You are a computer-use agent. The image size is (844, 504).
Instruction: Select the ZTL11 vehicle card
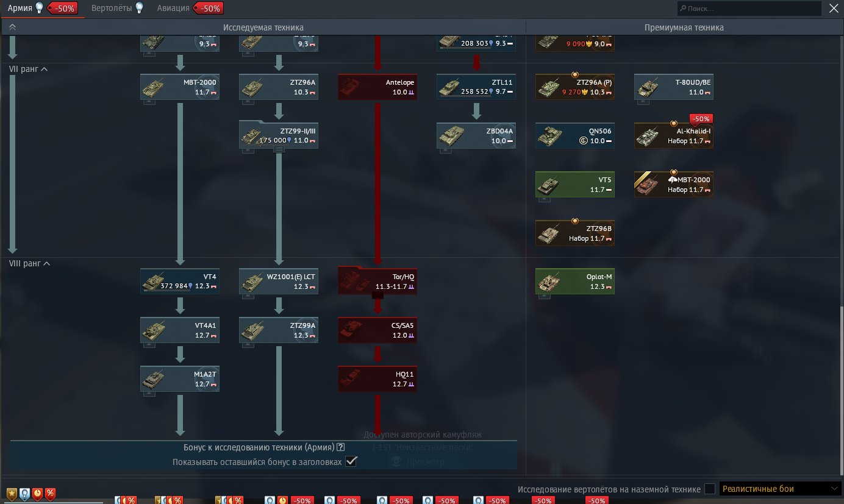click(x=476, y=87)
